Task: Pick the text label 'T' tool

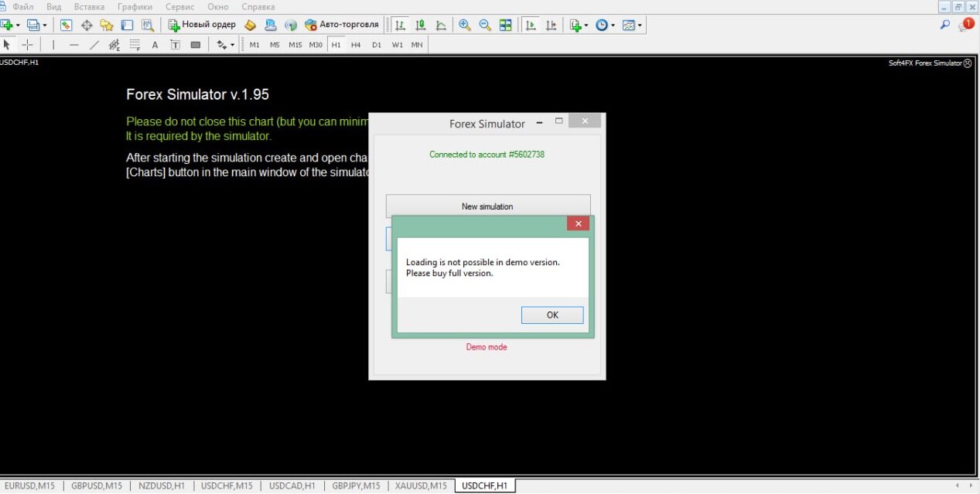Action: coord(175,45)
